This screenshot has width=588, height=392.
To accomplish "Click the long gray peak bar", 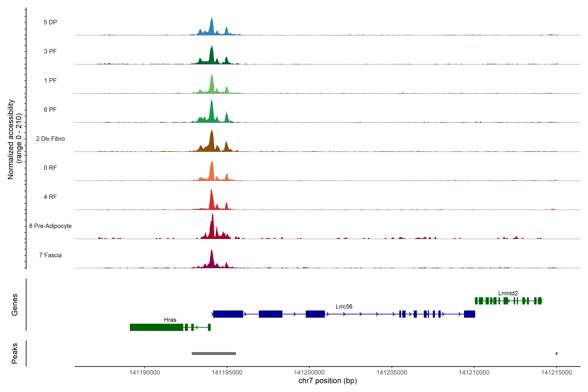I will click(x=214, y=353).
